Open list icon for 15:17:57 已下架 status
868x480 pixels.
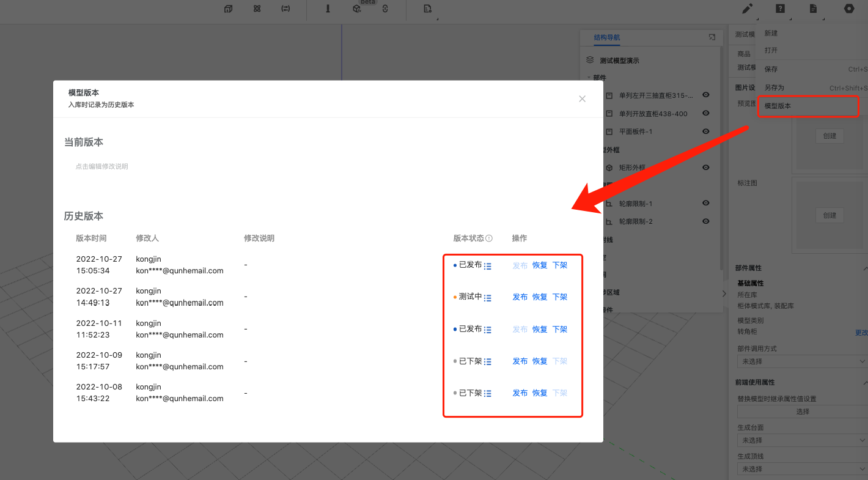tap(488, 362)
